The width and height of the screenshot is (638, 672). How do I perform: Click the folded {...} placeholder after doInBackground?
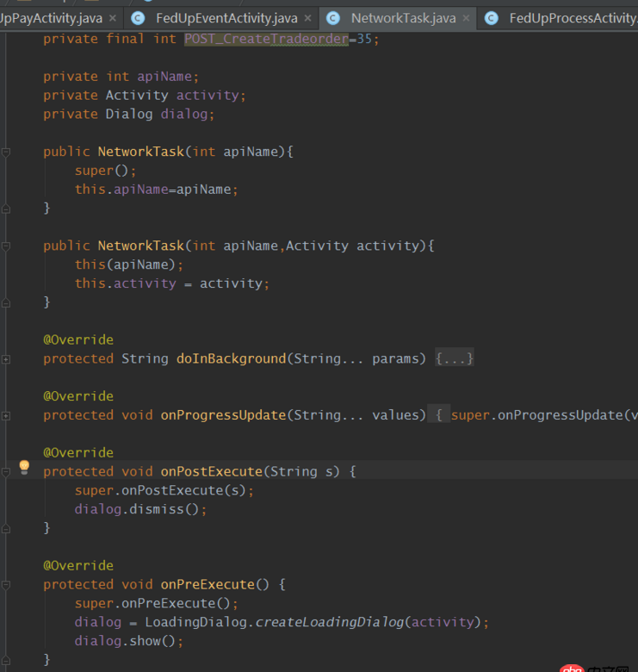(x=454, y=358)
